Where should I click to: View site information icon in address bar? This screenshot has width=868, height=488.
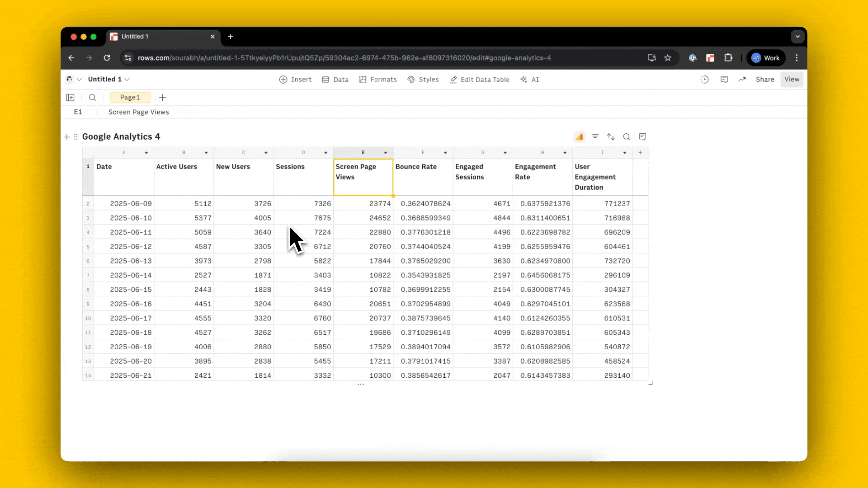point(128,58)
